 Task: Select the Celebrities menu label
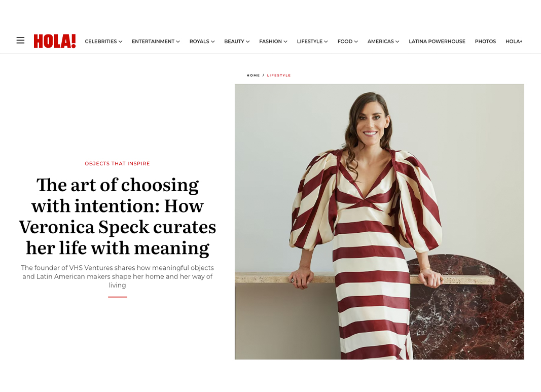click(101, 42)
